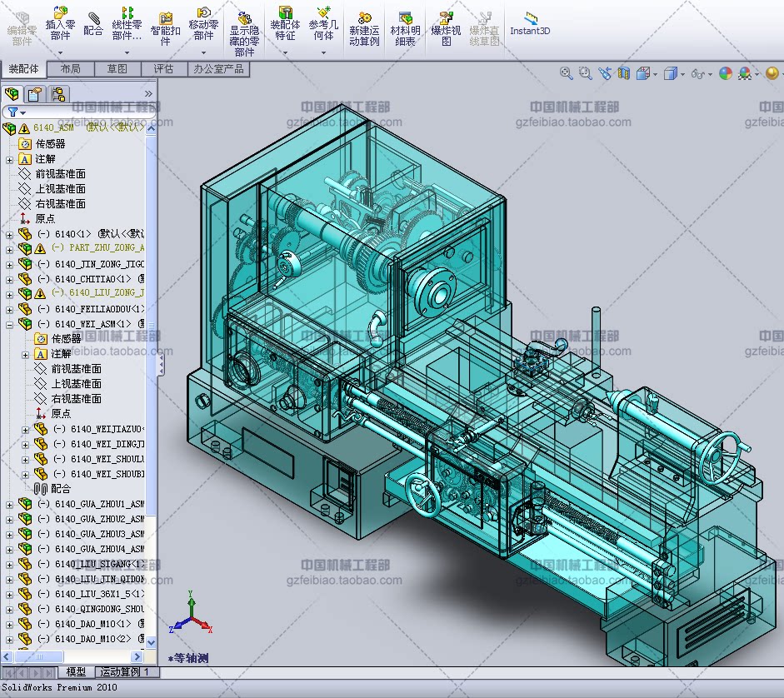Open 材料明细表 (Bill of Materials)
The width and height of the screenshot is (784, 698).
[405, 27]
